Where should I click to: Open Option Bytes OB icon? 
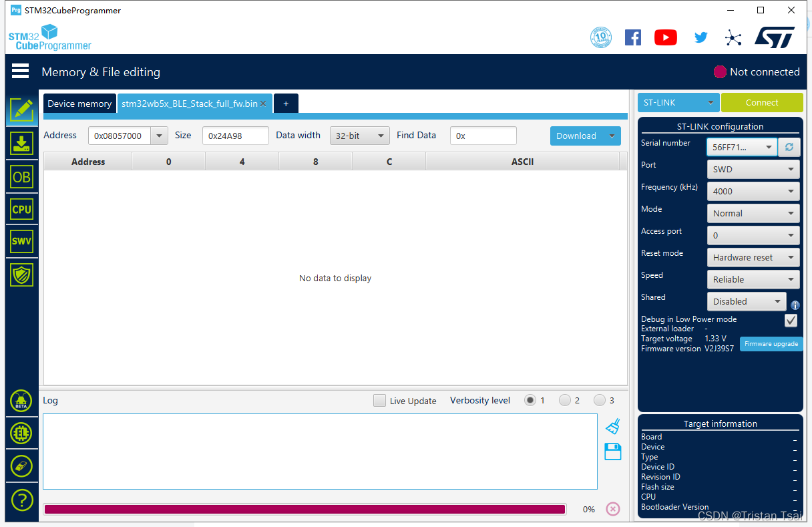point(21,176)
